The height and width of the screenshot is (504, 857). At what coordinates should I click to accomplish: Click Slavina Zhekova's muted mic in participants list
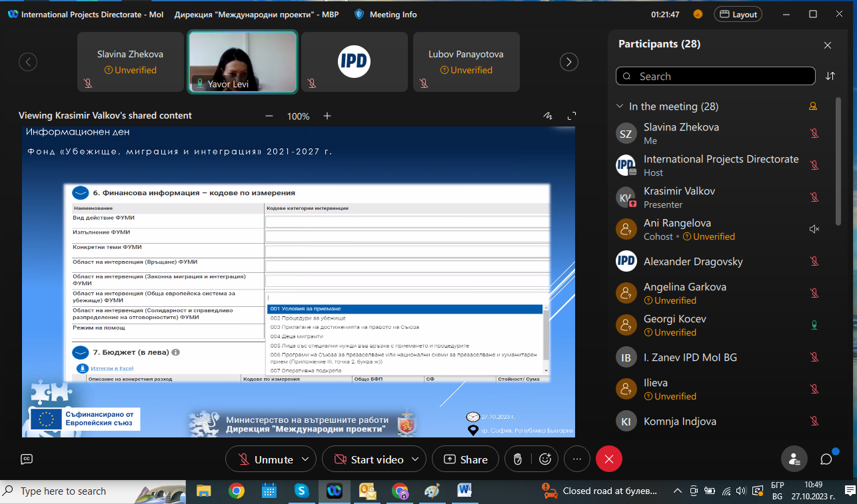tap(814, 133)
